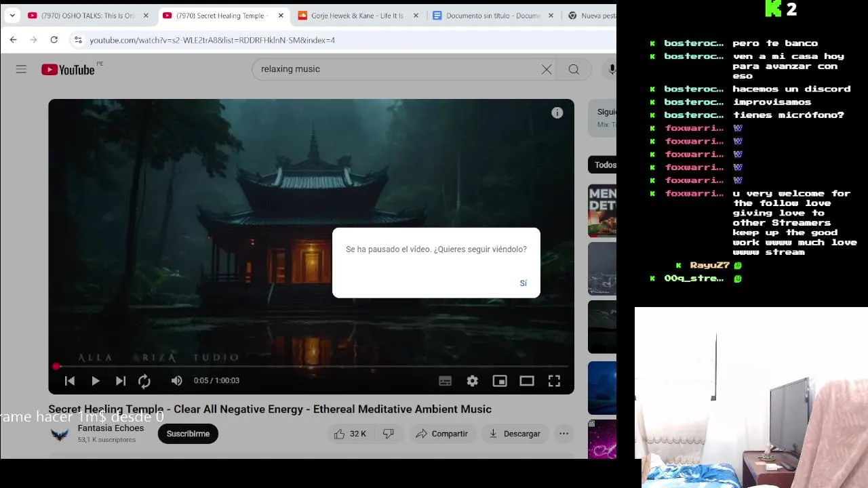Mute the video volume speaker icon

(x=176, y=381)
